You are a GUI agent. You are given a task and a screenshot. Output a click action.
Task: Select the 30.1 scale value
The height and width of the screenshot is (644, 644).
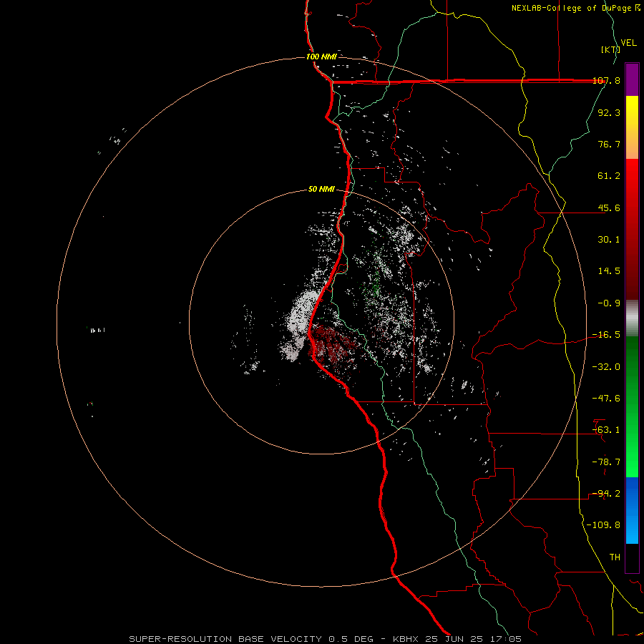point(609,240)
